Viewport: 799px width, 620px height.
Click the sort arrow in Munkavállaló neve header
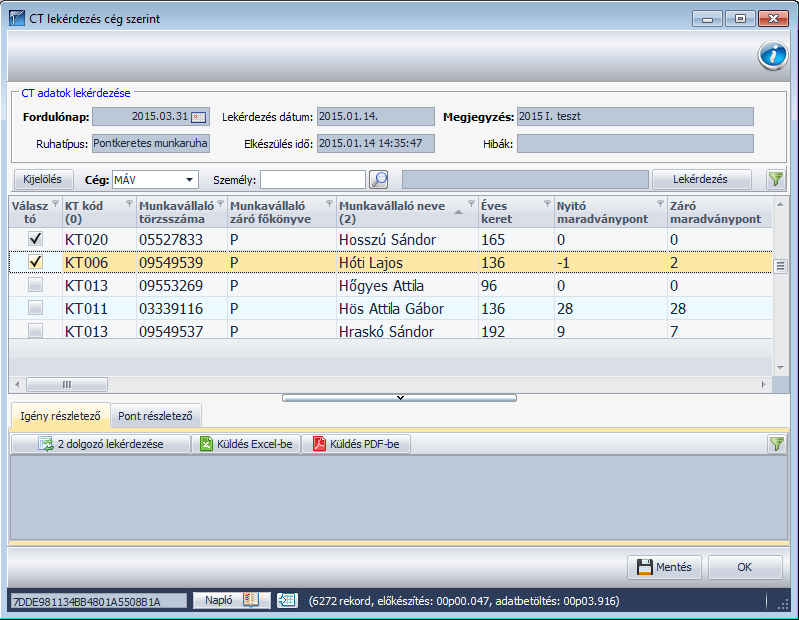pyautogui.click(x=458, y=212)
